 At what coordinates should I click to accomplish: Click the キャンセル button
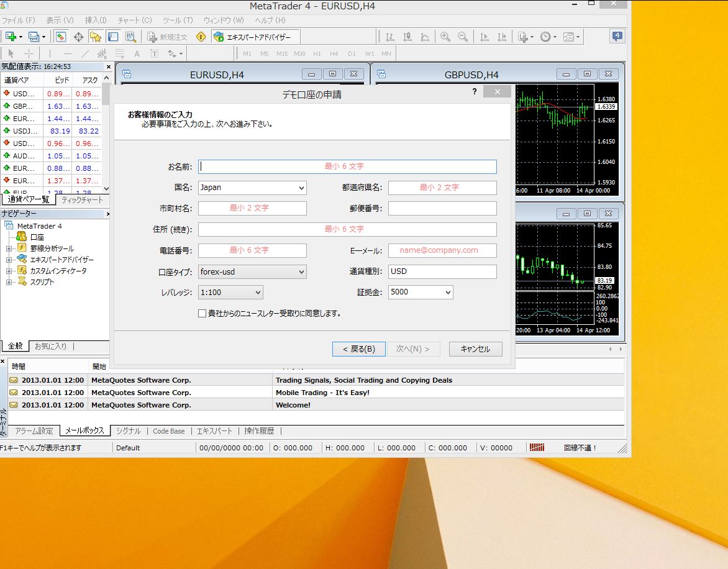point(475,349)
